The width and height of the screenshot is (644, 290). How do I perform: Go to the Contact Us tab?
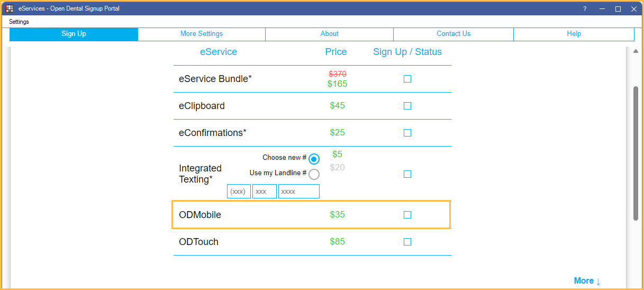(x=453, y=34)
